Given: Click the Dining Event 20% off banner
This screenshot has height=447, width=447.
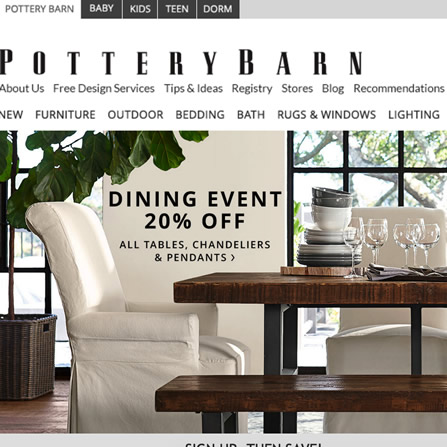Looking at the screenshot, I should coord(223,282).
